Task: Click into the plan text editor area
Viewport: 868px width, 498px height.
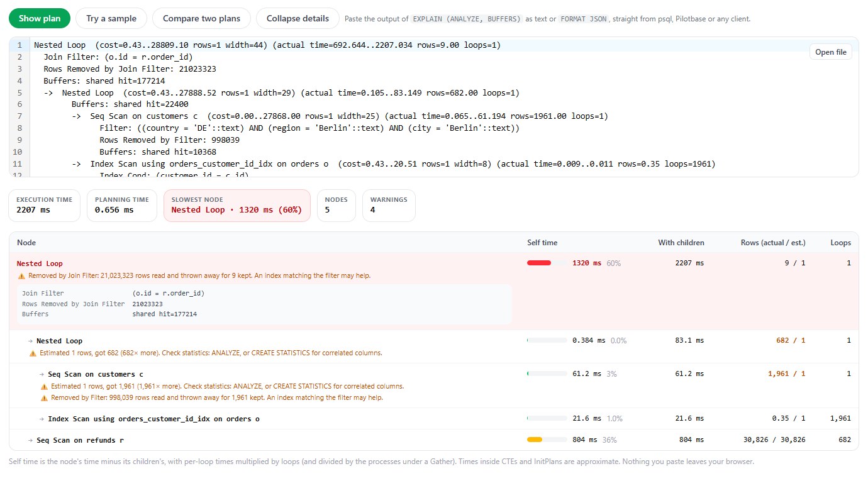Action: click(x=434, y=107)
